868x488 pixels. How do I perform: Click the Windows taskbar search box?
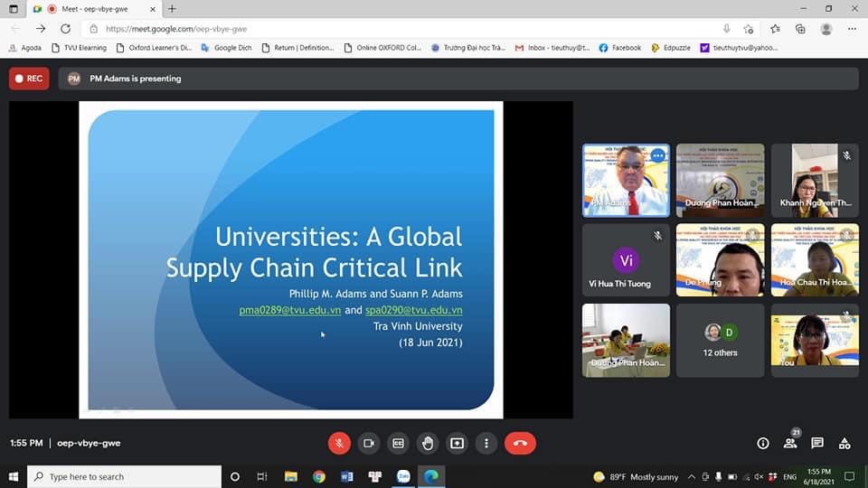point(125,476)
